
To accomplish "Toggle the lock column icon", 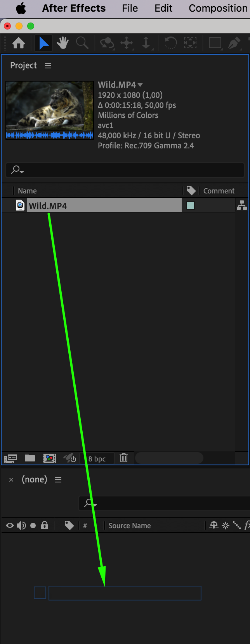I will (x=45, y=526).
